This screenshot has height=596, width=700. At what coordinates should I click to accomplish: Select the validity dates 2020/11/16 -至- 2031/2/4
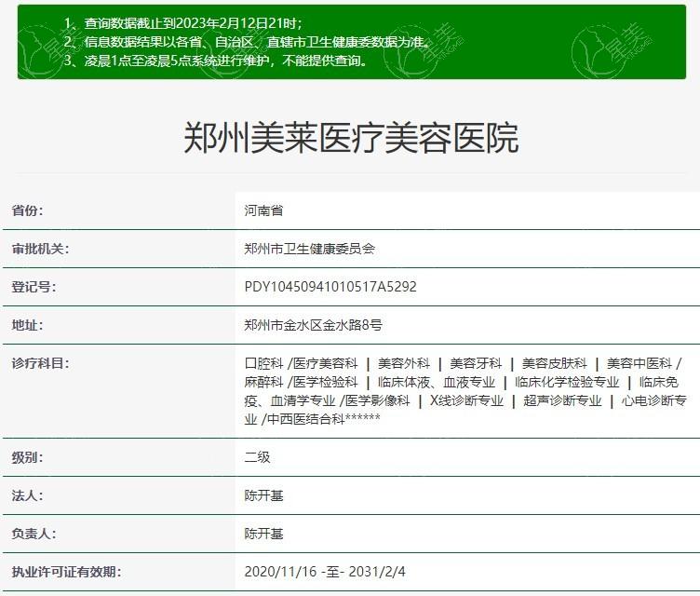tap(325, 572)
